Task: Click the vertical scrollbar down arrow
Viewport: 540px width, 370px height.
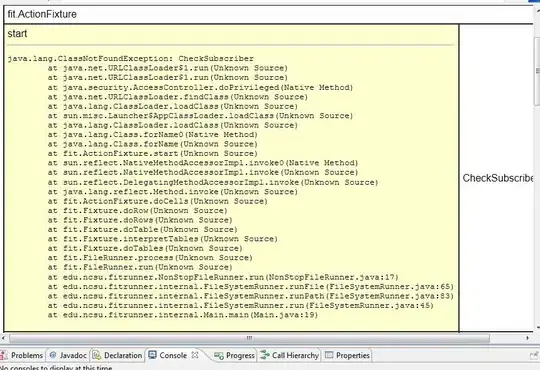Action: pyautogui.click(x=538, y=327)
